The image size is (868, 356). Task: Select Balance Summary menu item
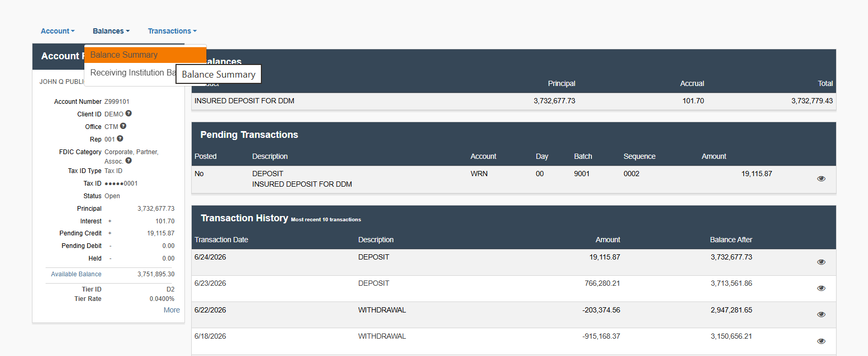pos(145,55)
